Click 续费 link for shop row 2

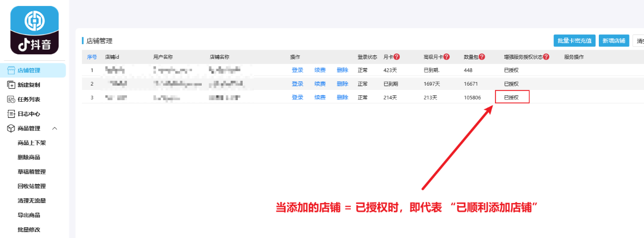[x=320, y=84]
